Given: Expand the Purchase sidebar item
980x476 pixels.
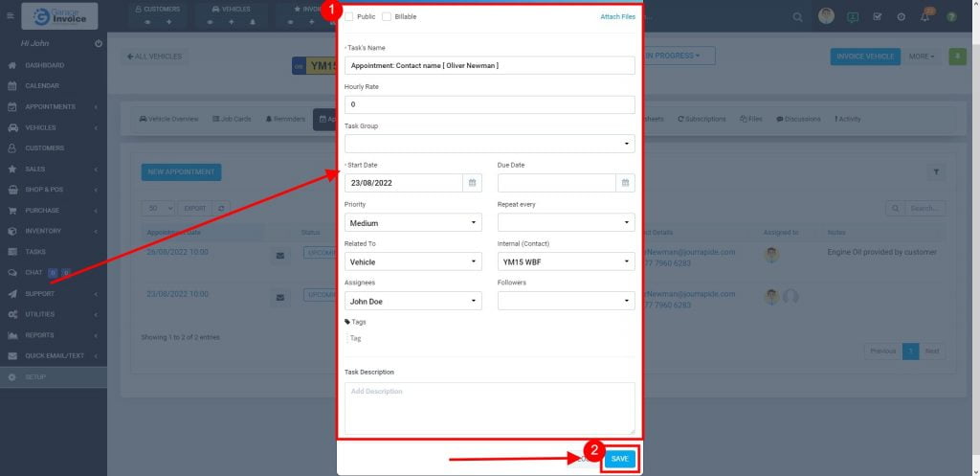Looking at the screenshot, I should pos(54,210).
